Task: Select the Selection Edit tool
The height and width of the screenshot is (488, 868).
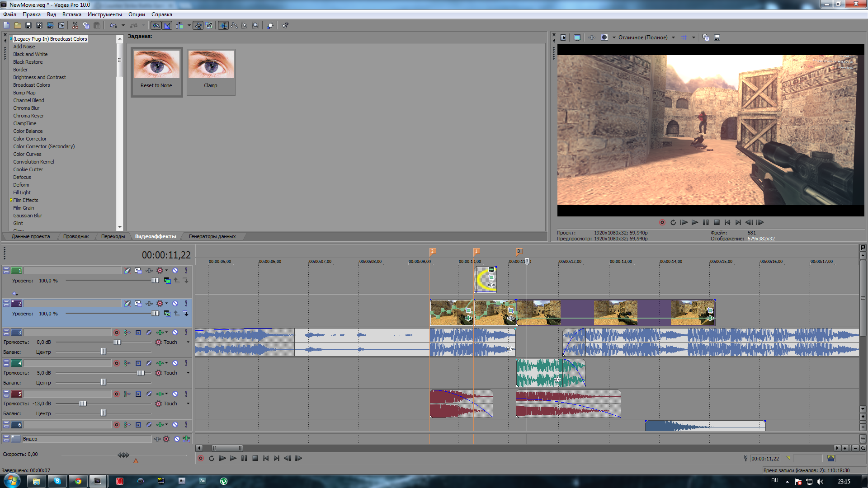Action: (245, 26)
